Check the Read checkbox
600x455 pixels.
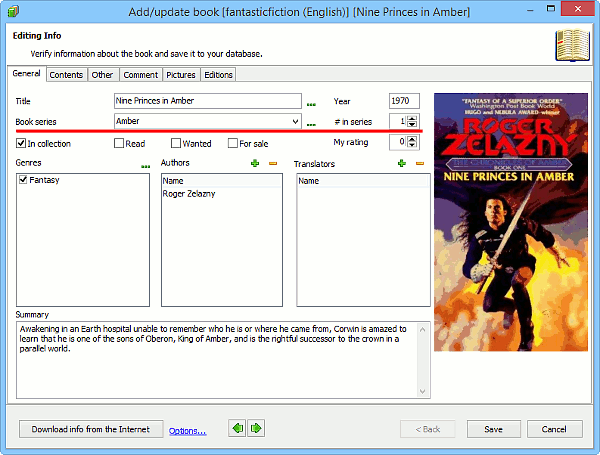119,143
